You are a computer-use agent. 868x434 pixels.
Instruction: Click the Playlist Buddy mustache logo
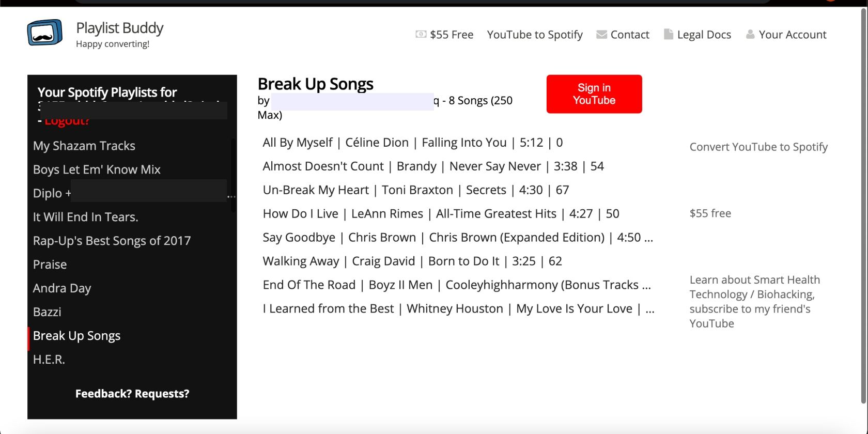tap(45, 33)
